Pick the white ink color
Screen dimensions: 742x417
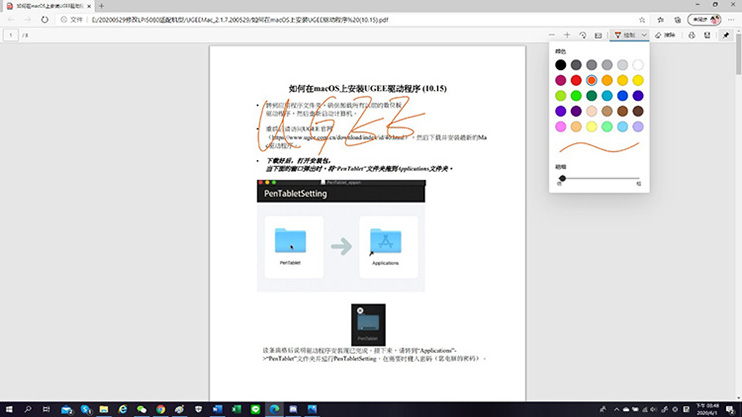(638, 65)
